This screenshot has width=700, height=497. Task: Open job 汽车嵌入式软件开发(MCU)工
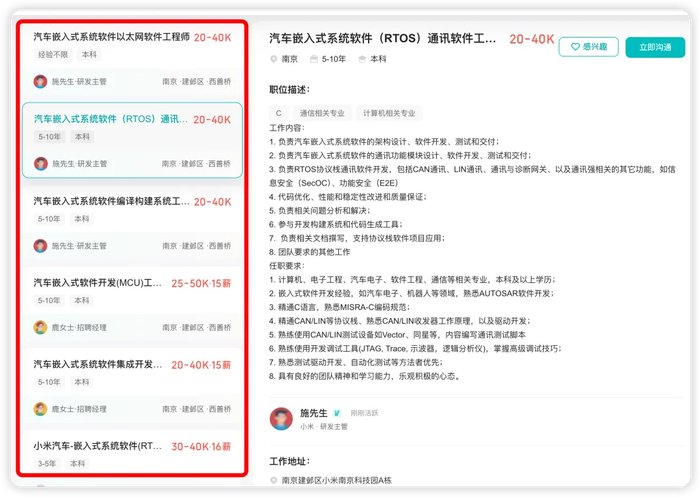tap(98, 283)
